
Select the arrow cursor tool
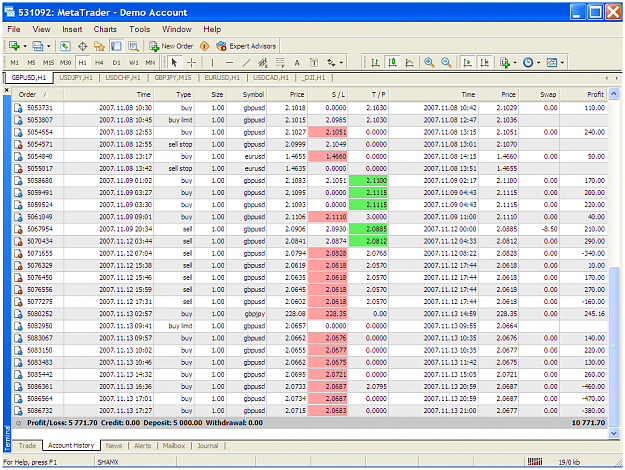coord(174,63)
